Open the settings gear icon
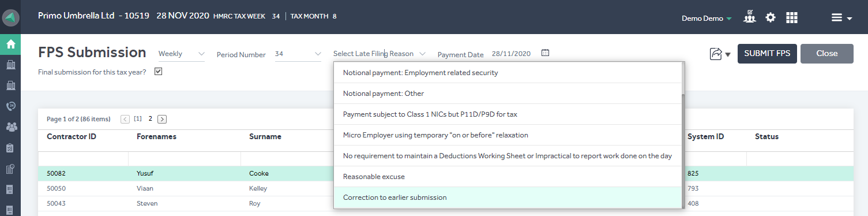 (771, 17)
